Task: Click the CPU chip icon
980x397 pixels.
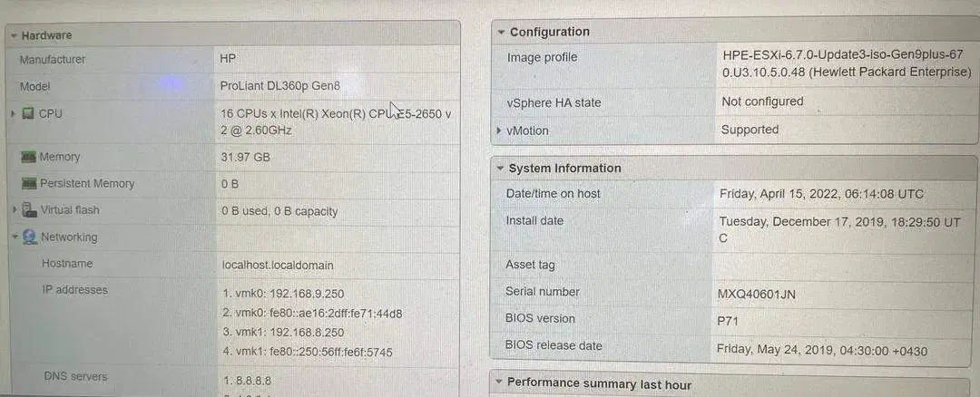Action: [28, 114]
